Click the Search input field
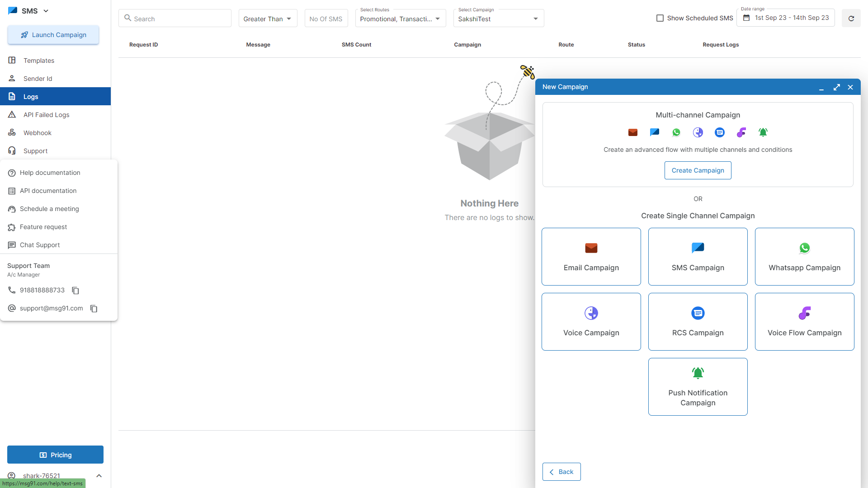 pos(181,19)
